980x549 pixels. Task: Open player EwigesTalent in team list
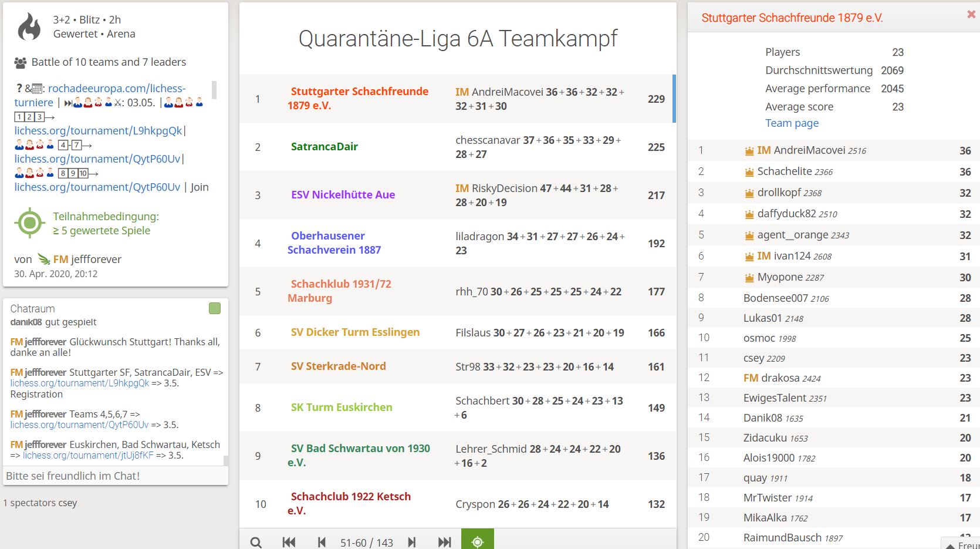coord(833,398)
